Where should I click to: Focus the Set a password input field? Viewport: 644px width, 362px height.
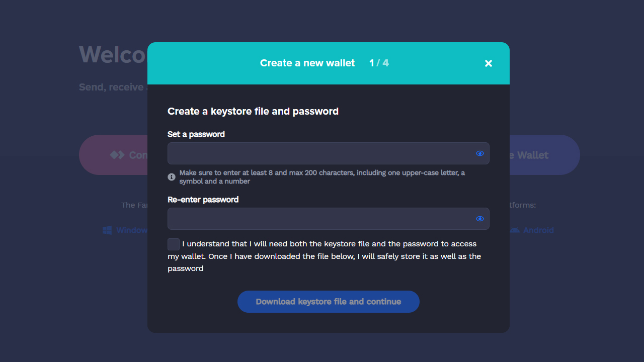coord(329,153)
